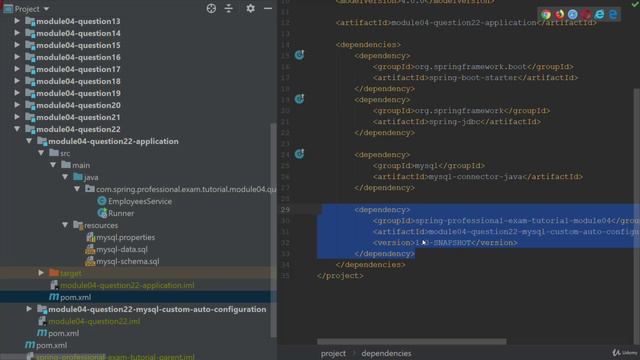640x360 pixels.
Task: Collapse the src folder
Action: [x=41, y=153]
